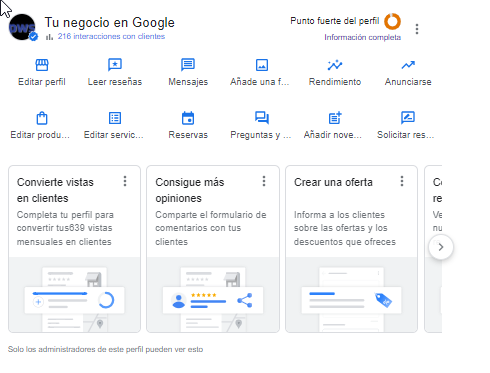This screenshot has height=373, width=490.
Task: Click Editar servicios list icon
Action: pos(115,118)
